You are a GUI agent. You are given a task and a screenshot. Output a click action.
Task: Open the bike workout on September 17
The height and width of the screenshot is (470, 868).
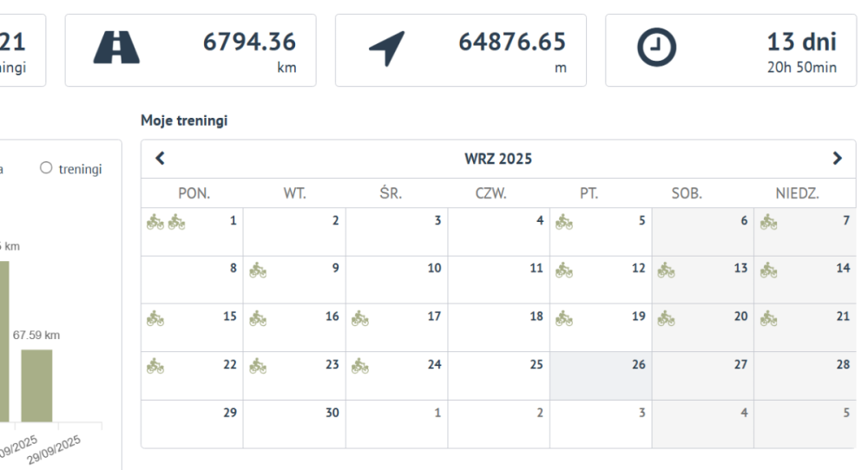tap(359, 319)
